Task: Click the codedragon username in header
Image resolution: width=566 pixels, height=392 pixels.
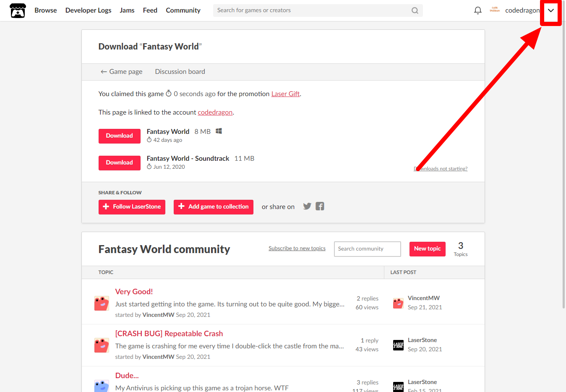Action: 522,10
